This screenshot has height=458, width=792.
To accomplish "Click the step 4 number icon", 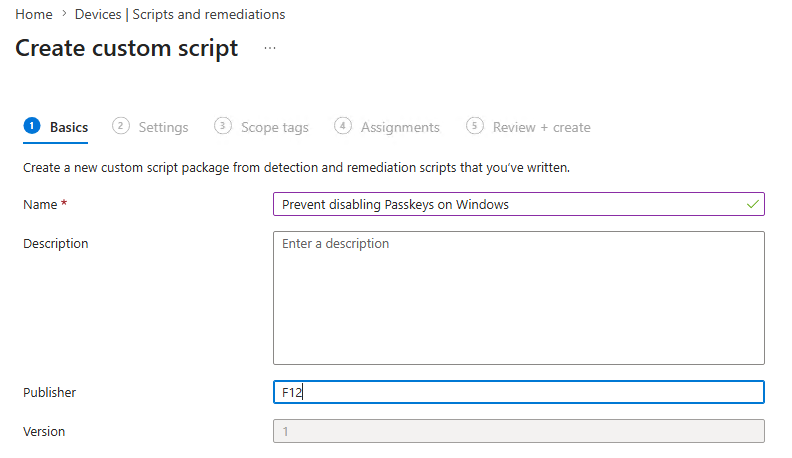I will (x=343, y=126).
